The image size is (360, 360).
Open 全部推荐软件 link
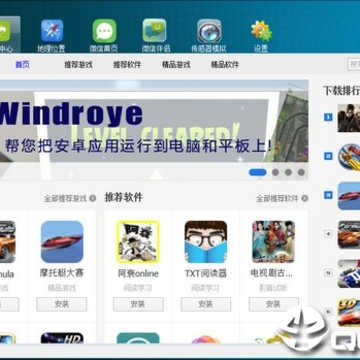(x=282, y=199)
